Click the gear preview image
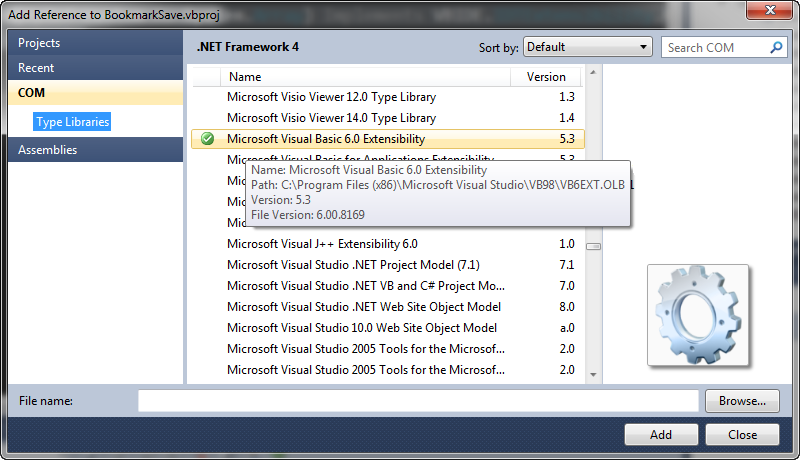800x460 pixels. click(698, 315)
